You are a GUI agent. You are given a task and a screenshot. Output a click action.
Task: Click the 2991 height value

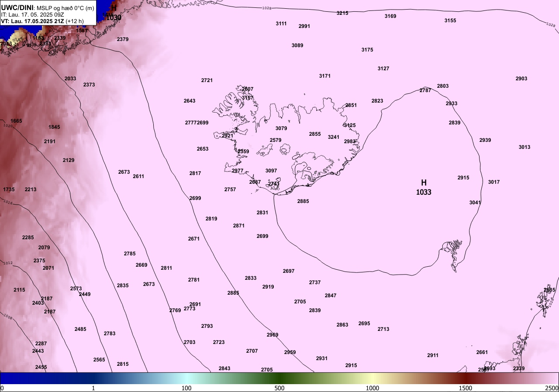click(304, 26)
